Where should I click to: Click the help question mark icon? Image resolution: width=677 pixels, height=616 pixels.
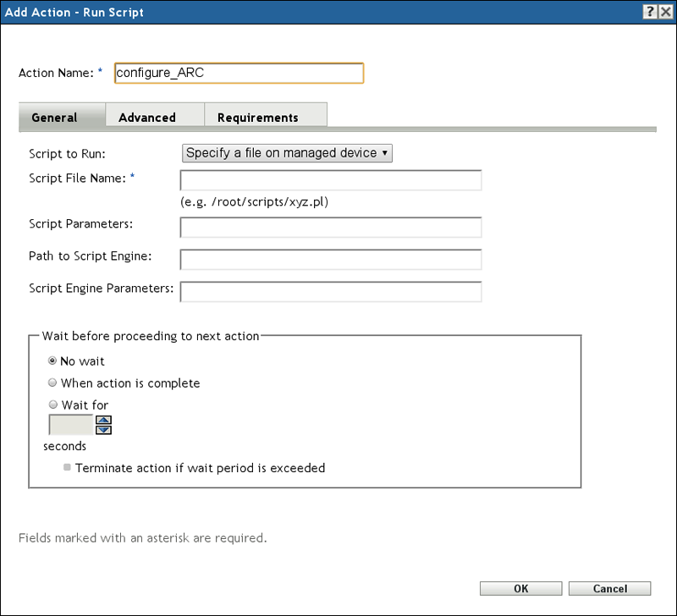[x=650, y=12]
